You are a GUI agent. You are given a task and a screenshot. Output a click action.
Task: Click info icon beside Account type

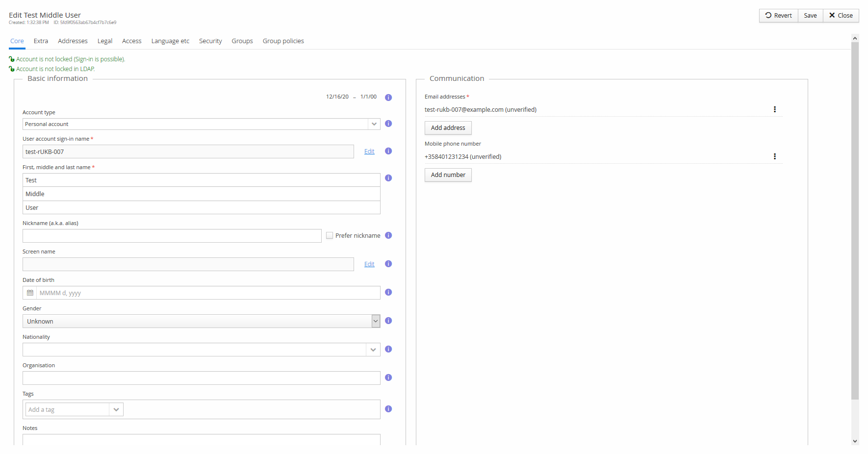pyautogui.click(x=388, y=124)
